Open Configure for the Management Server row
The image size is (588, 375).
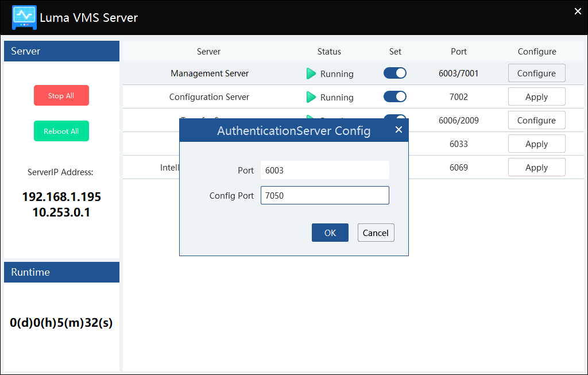[x=537, y=73]
